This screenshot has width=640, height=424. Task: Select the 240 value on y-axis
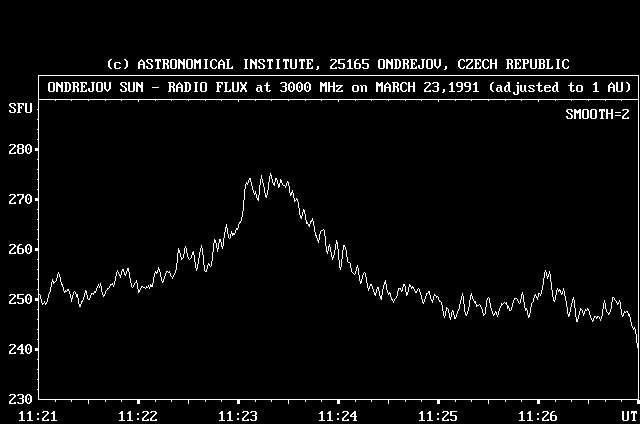tap(21, 349)
